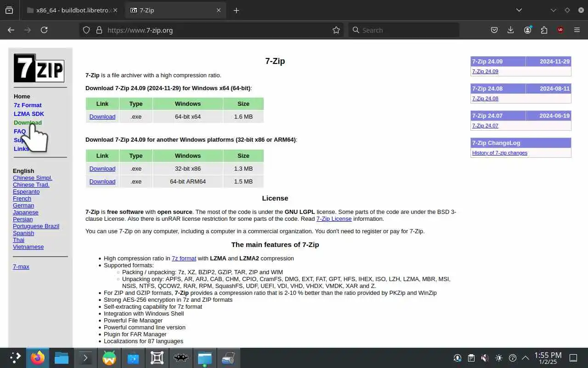This screenshot has width=588, height=368.
Task: Open the 7-Zip 24.09 news link
Action: click(485, 71)
